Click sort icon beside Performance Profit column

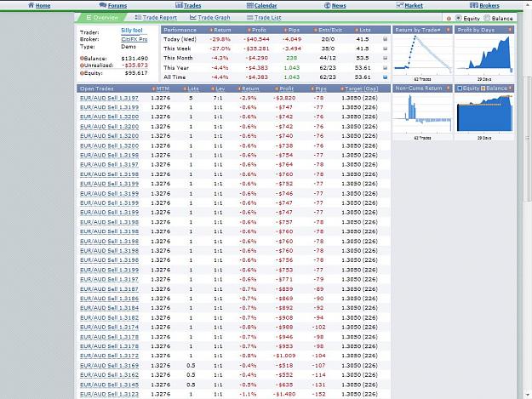[249, 30]
